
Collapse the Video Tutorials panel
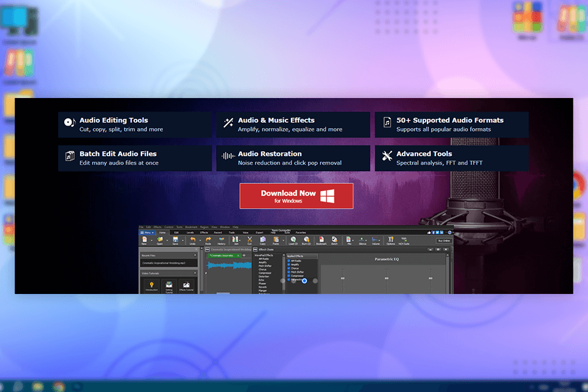click(196, 273)
